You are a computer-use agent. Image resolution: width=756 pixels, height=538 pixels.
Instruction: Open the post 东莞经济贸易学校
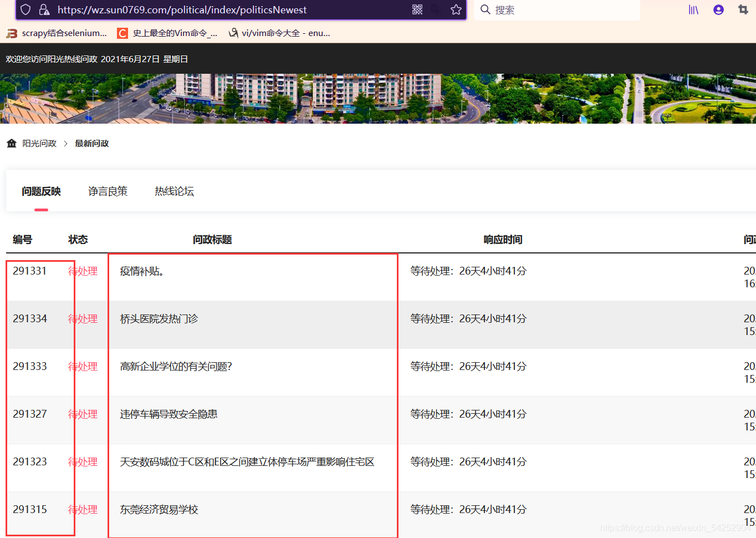159,510
